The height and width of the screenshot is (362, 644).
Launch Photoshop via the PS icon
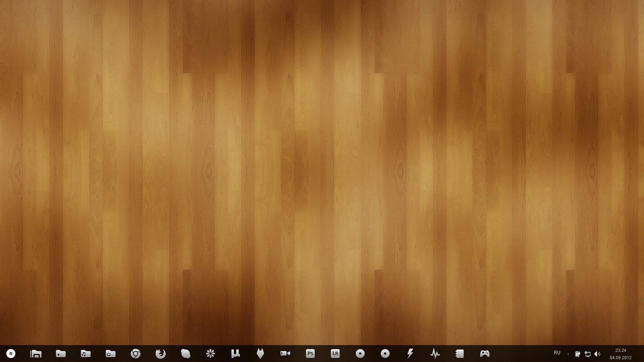(310, 354)
